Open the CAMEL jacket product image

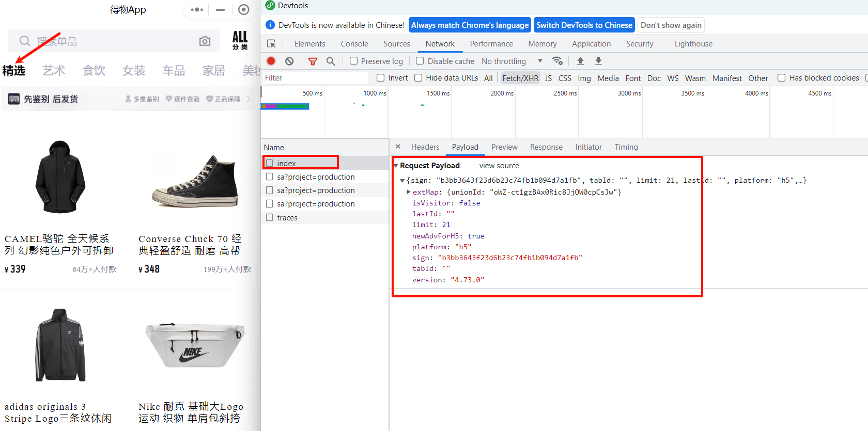tap(60, 177)
